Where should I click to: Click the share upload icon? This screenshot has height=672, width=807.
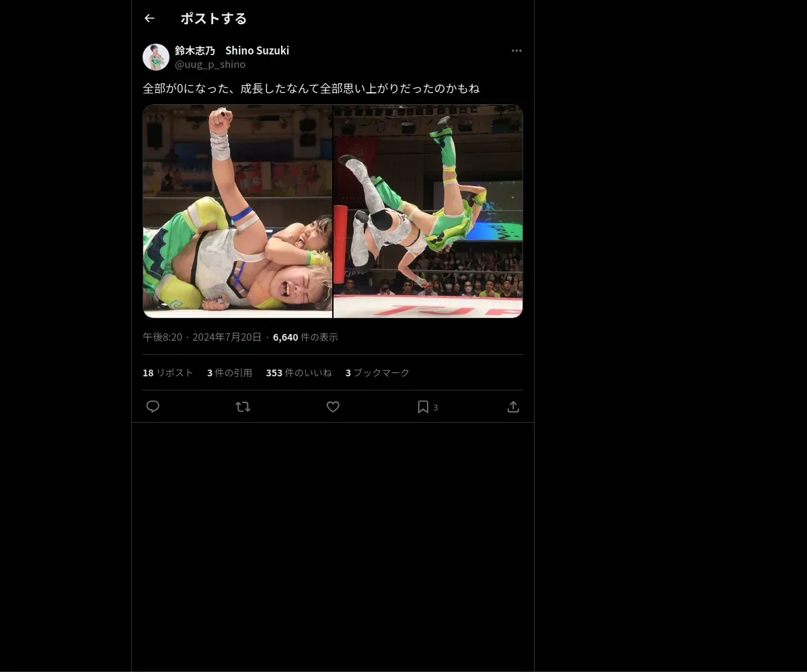[513, 407]
